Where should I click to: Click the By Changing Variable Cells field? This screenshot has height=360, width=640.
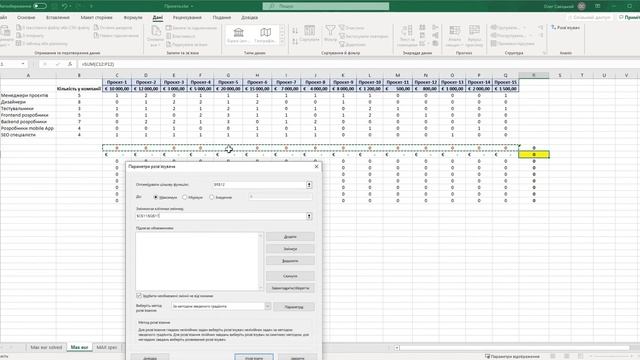220,216
